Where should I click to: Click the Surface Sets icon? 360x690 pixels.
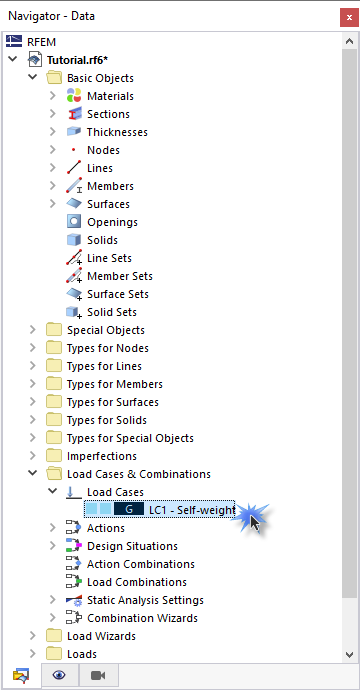click(x=74, y=294)
